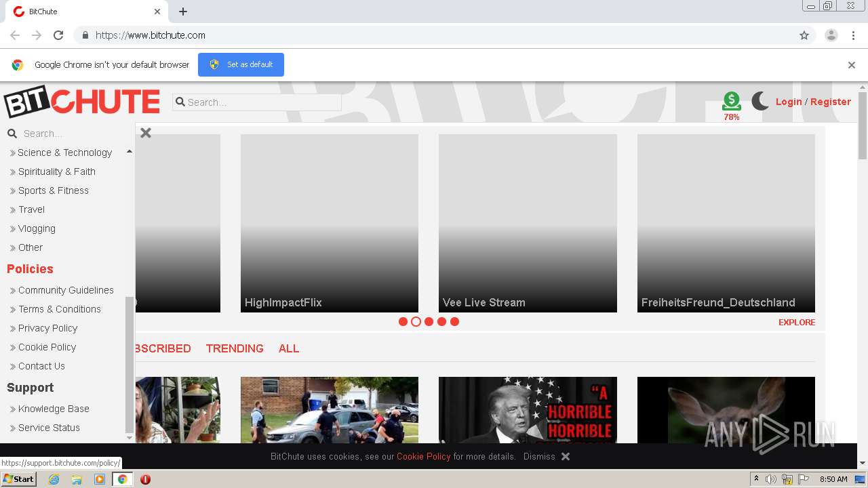
Task: Click the address bar URL
Action: pyautogui.click(x=151, y=35)
